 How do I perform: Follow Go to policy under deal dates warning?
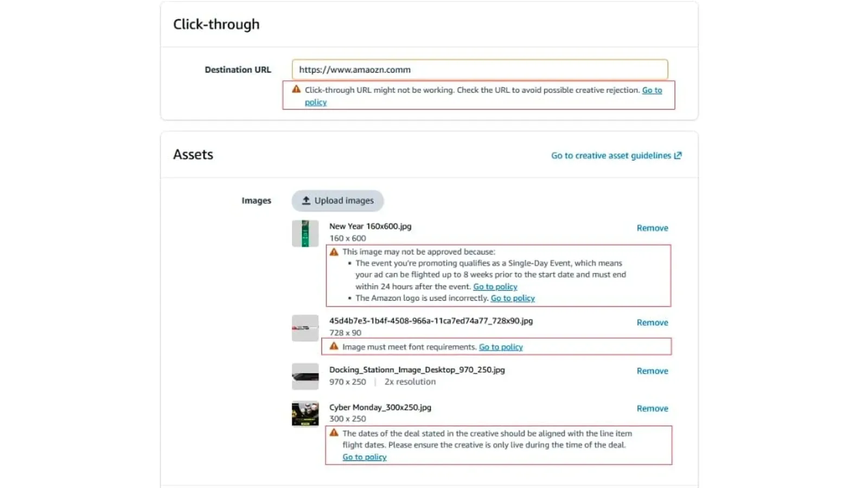click(364, 457)
